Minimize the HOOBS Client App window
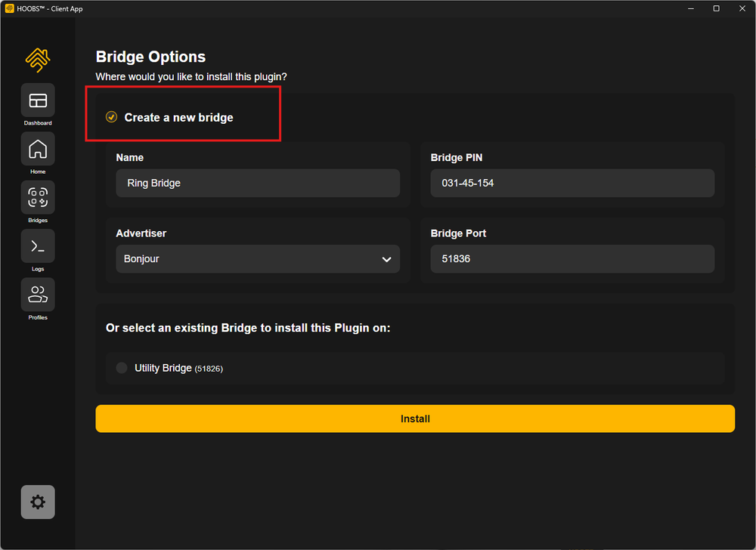This screenshot has width=756, height=550. [691, 8]
